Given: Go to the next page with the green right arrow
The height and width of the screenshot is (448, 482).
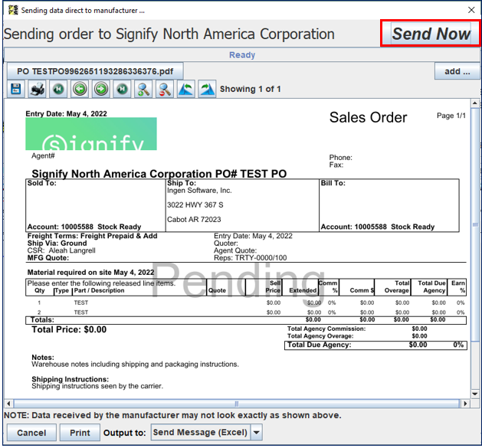Looking at the screenshot, I should point(101,89).
